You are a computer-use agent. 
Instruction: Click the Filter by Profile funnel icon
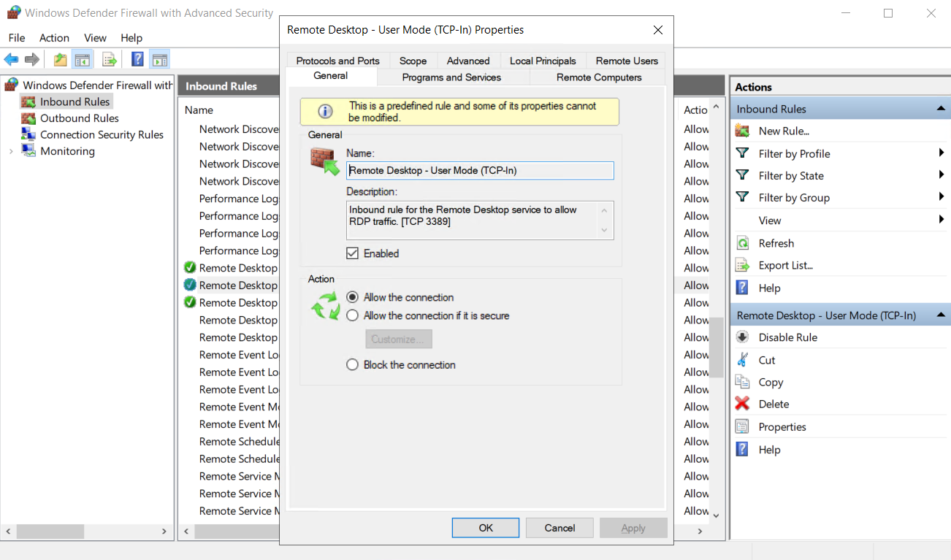pos(742,153)
